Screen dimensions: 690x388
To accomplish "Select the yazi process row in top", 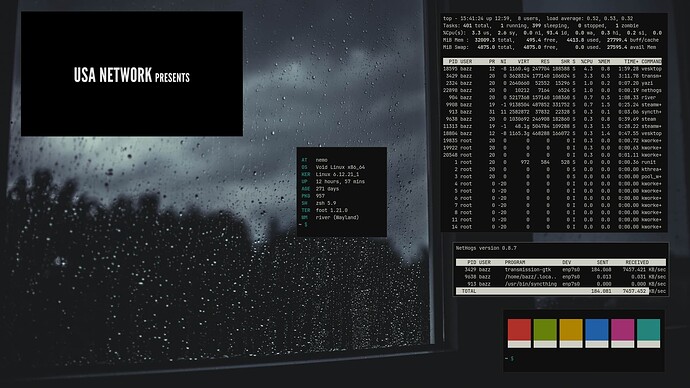I will [552, 83].
